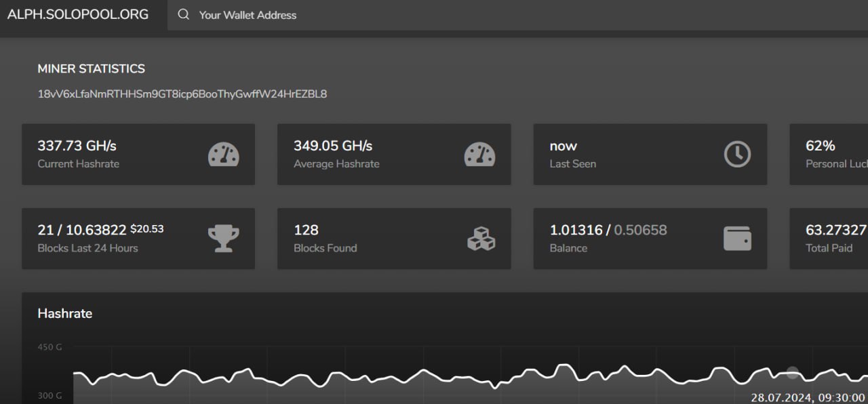This screenshot has height=404, width=868.
Task: Click the Blocks Found cubes icon
Action: [x=481, y=239]
